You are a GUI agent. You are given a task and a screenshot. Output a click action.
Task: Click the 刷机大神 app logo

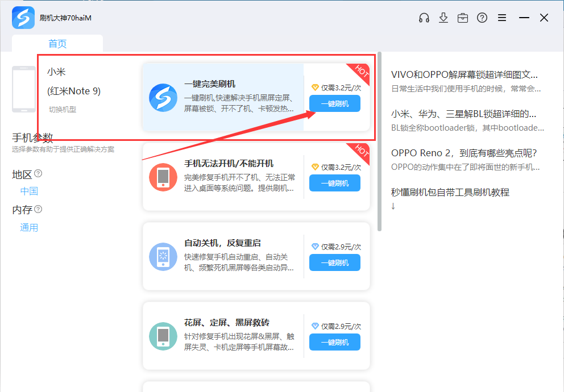pos(23,18)
